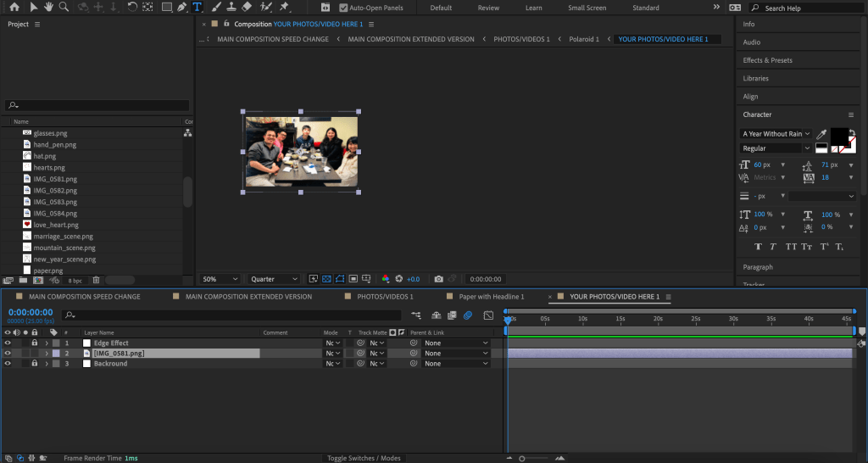The height and width of the screenshot is (463, 868).
Task: Select the Pen tool
Action: (181, 7)
